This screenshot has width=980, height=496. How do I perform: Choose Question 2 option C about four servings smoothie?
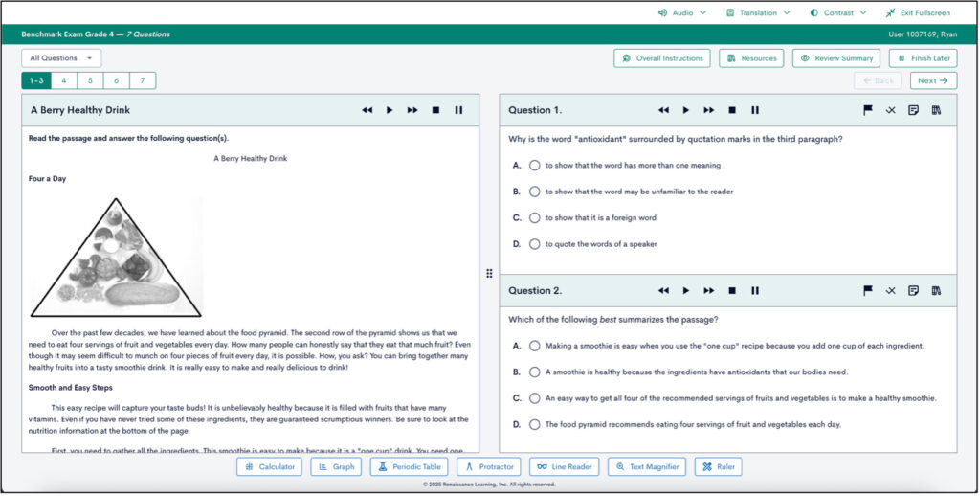click(534, 398)
